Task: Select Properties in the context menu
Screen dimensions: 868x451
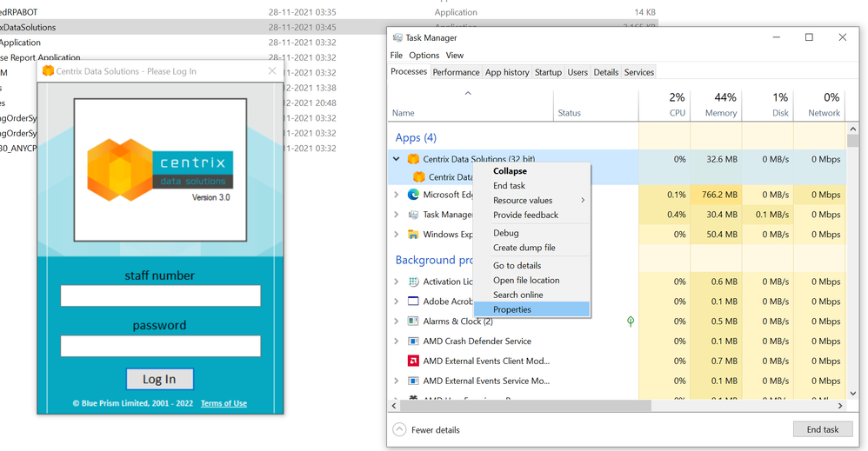Action: pos(512,309)
